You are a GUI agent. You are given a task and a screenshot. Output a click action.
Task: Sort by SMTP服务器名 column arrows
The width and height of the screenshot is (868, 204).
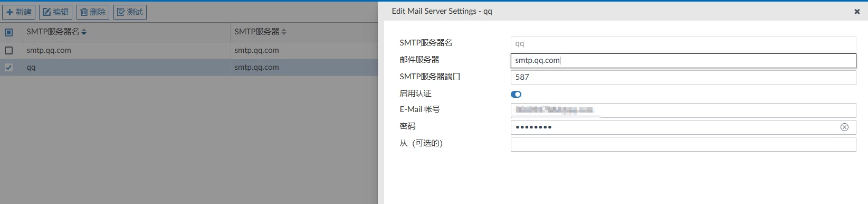click(84, 32)
